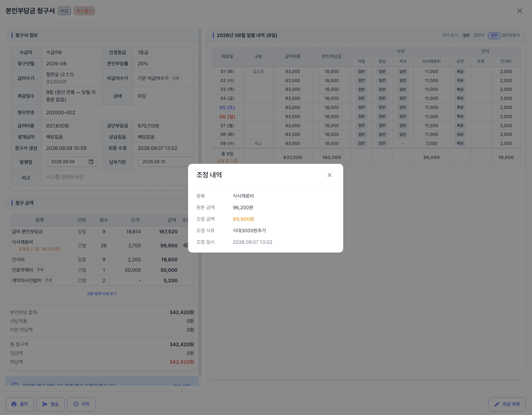Click the 마감 status badge in title

(64, 11)
